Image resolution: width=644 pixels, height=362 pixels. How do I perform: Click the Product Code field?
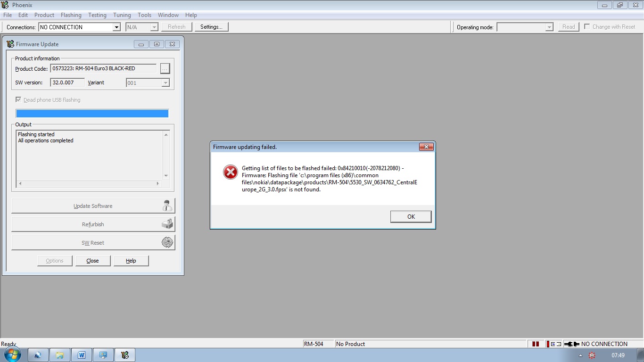tap(103, 68)
